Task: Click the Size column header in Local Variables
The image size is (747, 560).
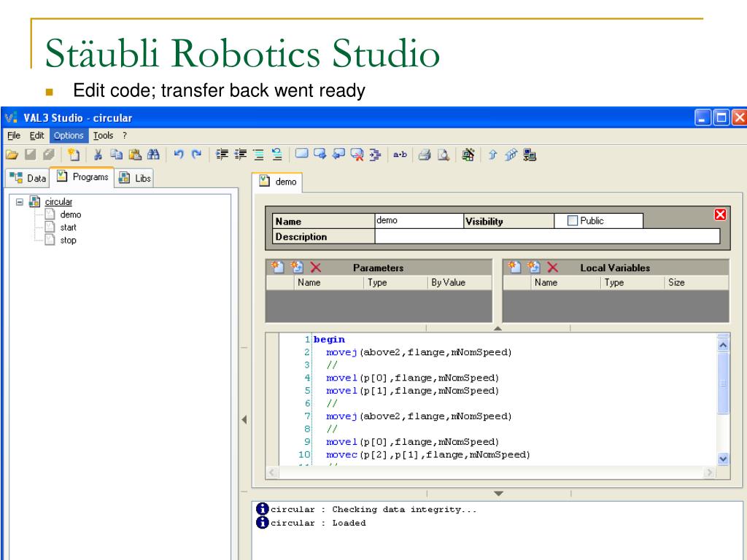Action: [x=697, y=282]
